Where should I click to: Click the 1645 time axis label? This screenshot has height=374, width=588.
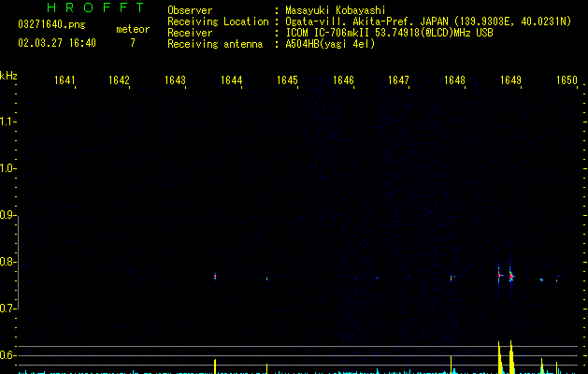[287, 80]
